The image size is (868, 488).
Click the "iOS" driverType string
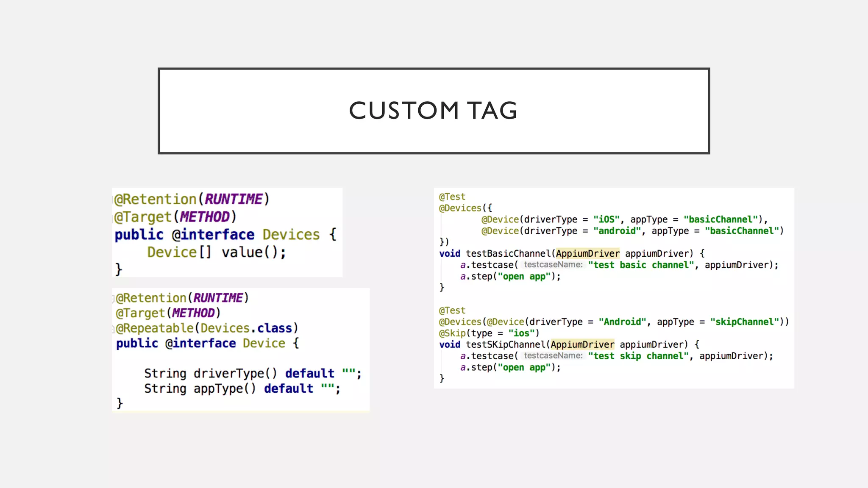[606, 219]
